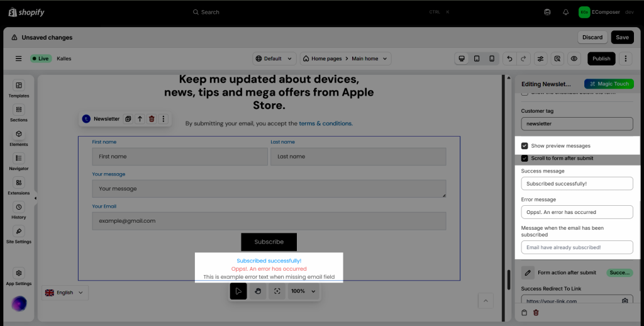Expand the Default language dropdown

(274, 59)
